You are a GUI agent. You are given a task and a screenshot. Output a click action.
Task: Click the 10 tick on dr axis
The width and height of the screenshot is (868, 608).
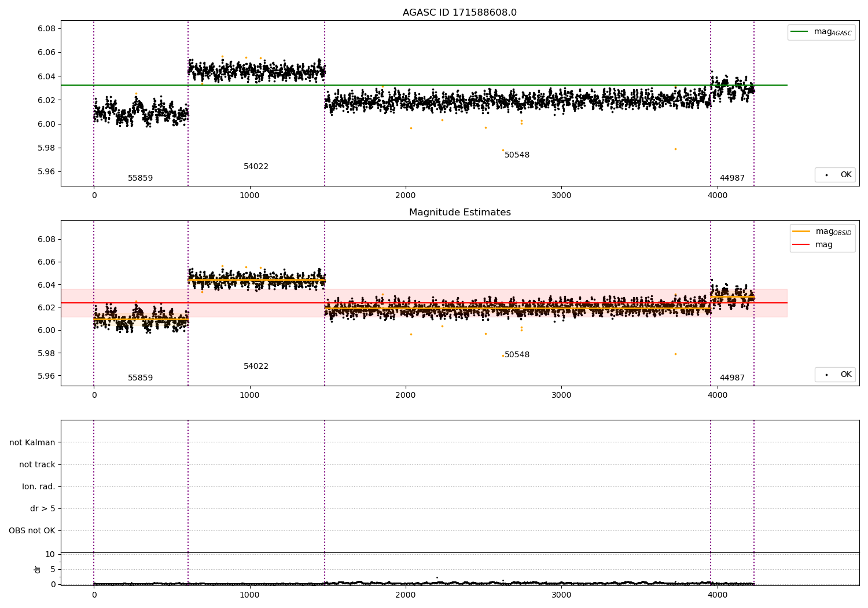pyautogui.click(x=50, y=554)
